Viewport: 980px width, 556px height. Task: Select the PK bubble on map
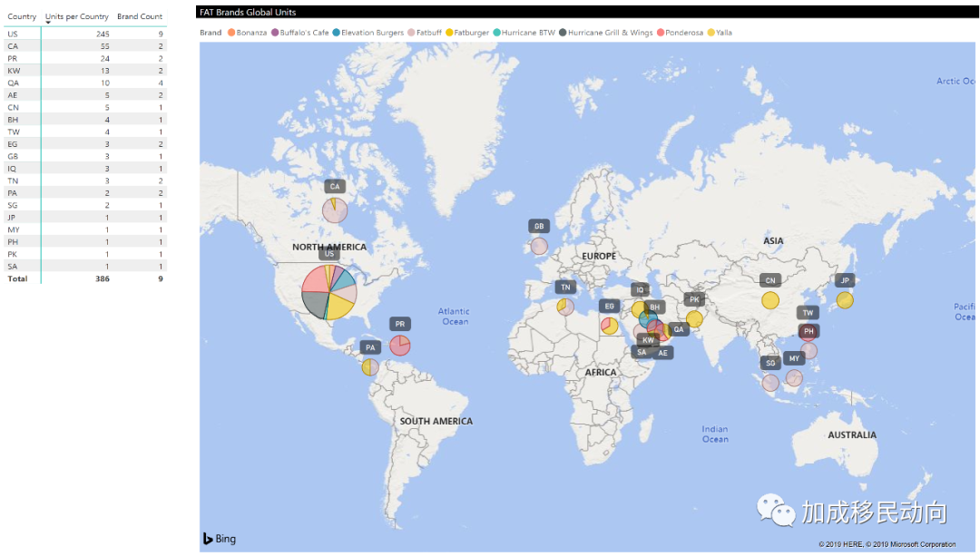click(x=694, y=319)
